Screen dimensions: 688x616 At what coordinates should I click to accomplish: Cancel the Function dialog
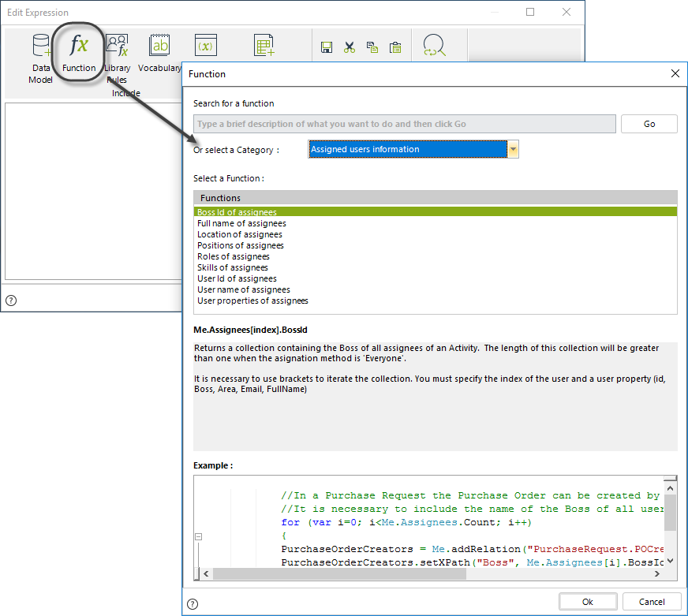click(x=652, y=602)
